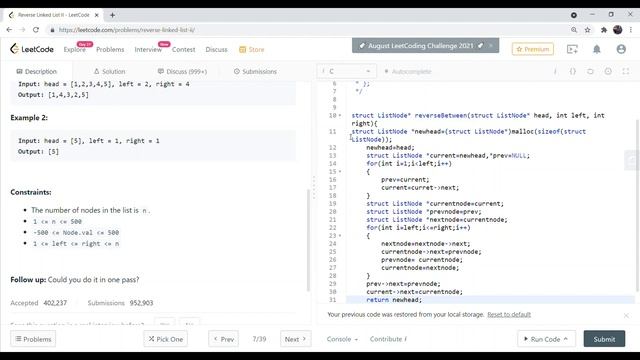Click the Pick One button
Image resolution: width=640 pixels, height=360 pixels.
point(165,339)
